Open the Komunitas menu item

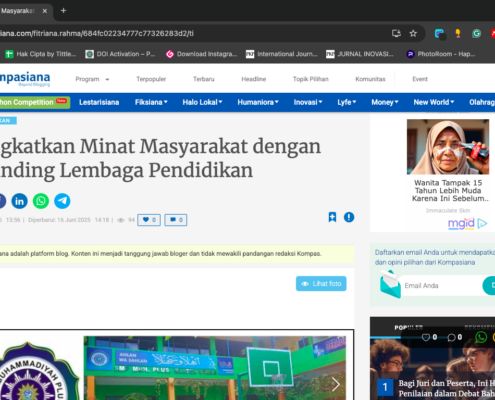[x=370, y=79]
